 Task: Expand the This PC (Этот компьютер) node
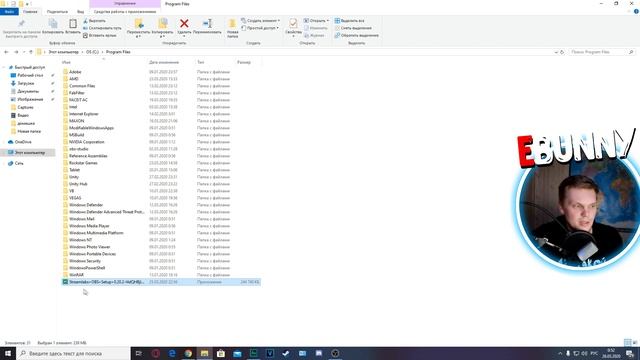pyautogui.click(x=4, y=153)
